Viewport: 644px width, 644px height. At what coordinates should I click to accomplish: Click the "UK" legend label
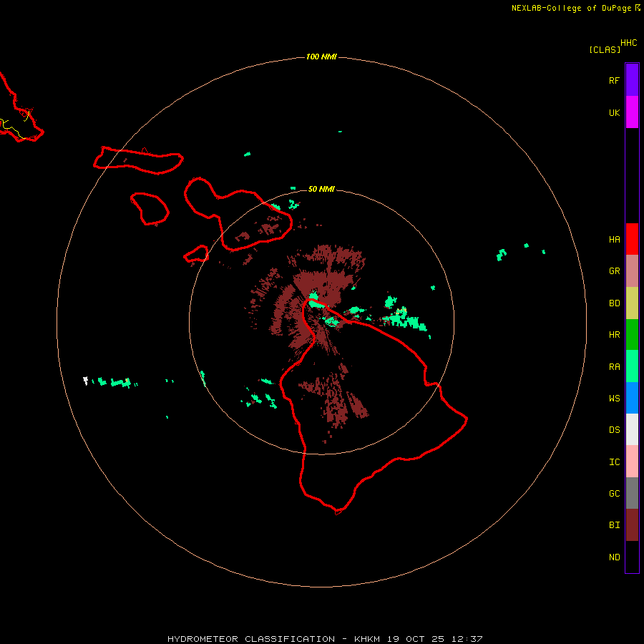(x=614, y=112)
